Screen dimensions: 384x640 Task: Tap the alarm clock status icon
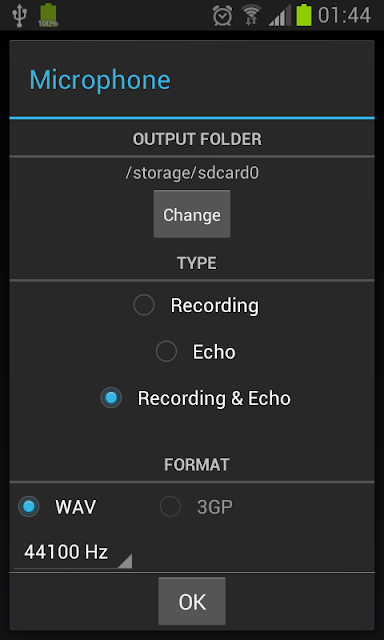pyautogui.click(x=222, y=16)
